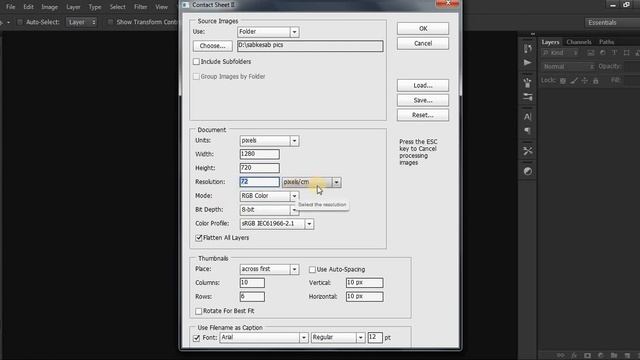The width and height of the screenshot is (640, 360).
Task: Click the shape layer filter icon
Action: pyautogui.click(x=626, y=53)
